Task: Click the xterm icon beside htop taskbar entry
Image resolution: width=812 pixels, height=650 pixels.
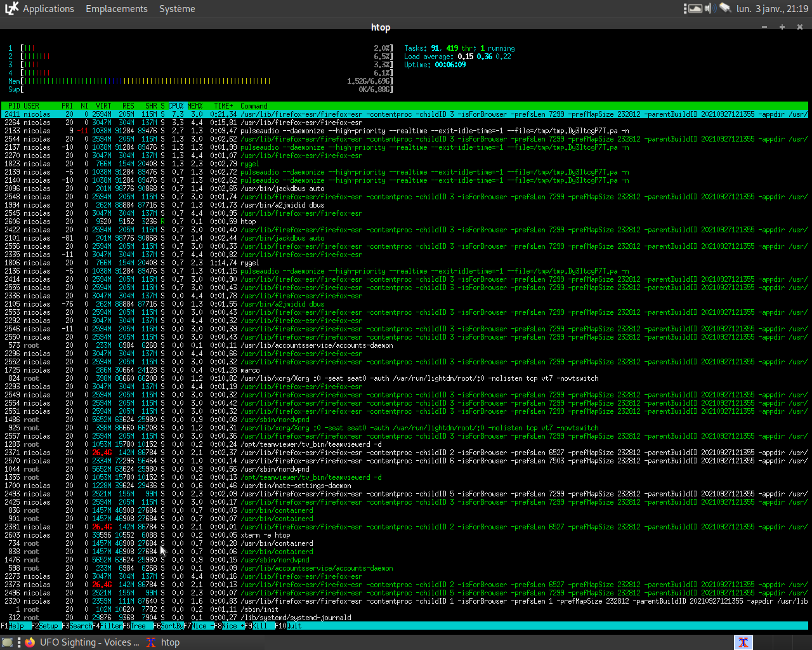Action: [x=151, y=642]
